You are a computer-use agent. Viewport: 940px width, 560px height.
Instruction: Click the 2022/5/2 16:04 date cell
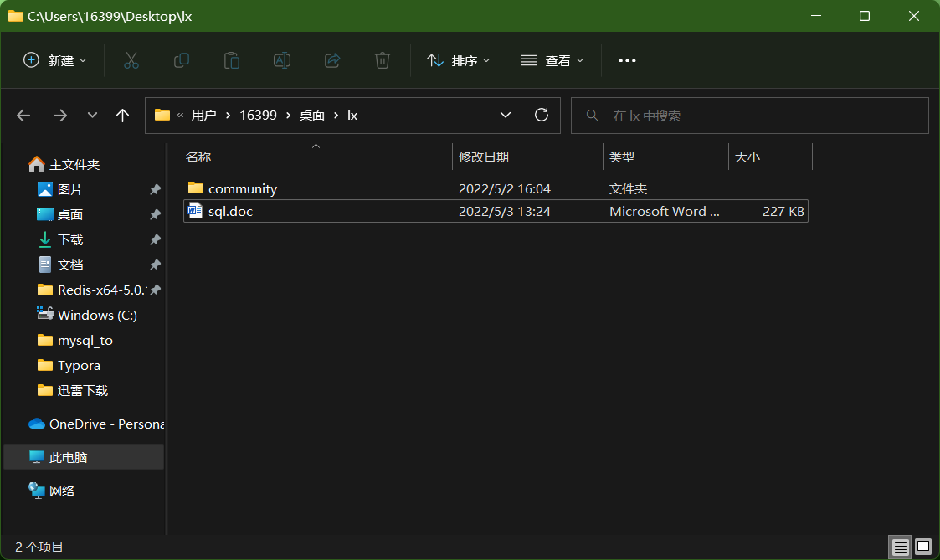tap(504, 188)
